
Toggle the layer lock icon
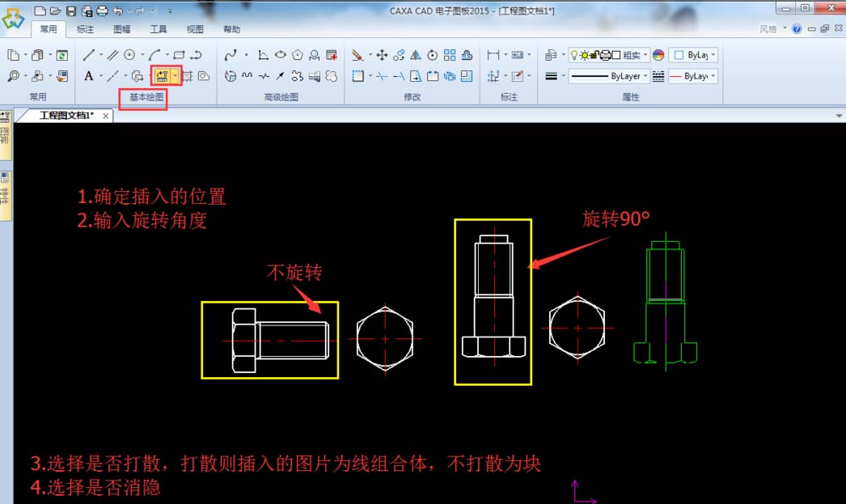pos(593,56)
